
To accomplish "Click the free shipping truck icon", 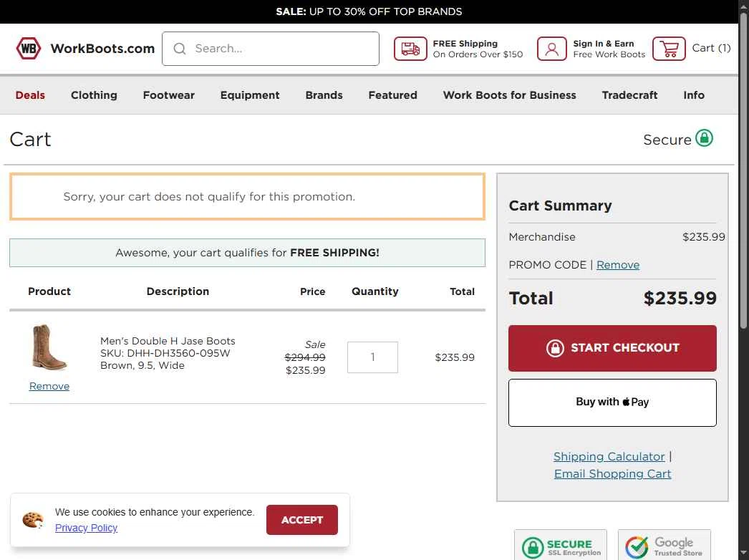I will coord(410,49).
